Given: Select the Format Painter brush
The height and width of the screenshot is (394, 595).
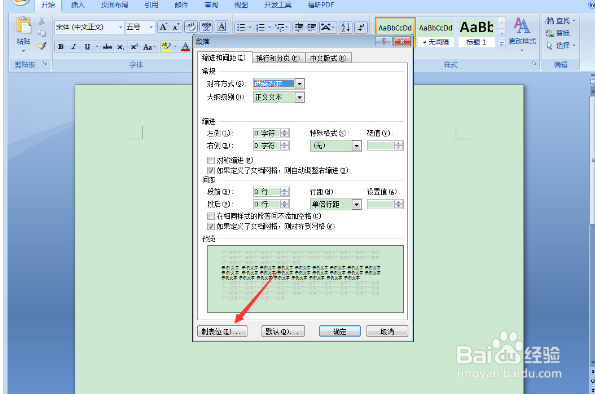Looking at the screenshot, I should pos(42,46).
